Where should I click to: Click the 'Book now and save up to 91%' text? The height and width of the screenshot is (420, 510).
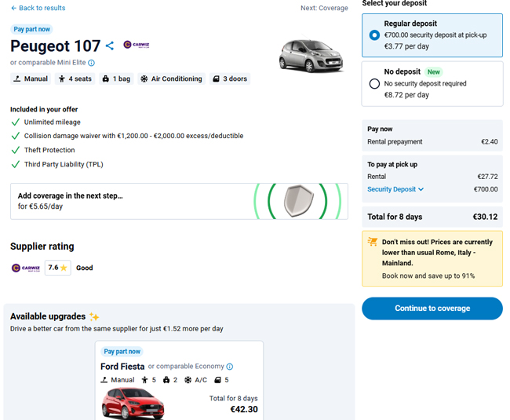coord(428,276)
